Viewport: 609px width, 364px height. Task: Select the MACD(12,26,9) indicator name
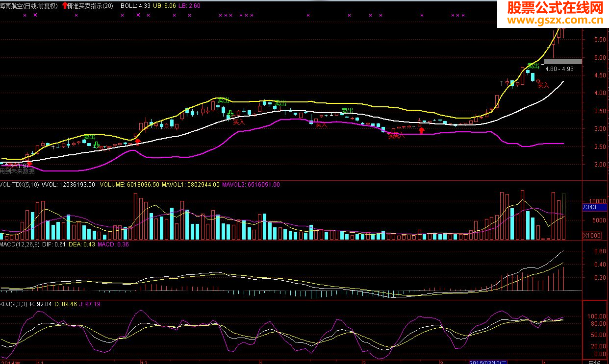20,244
